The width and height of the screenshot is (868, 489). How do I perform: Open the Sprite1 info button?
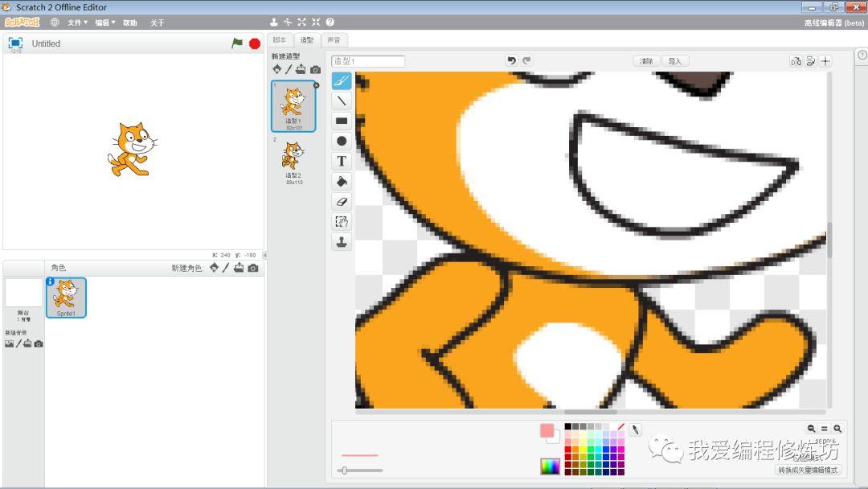pos(51,281)
